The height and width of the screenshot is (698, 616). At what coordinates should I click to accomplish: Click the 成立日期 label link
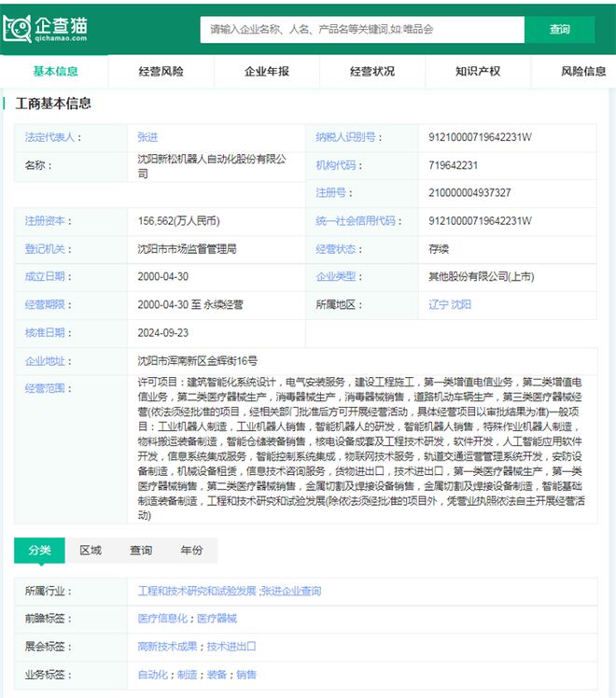[45, 276]
